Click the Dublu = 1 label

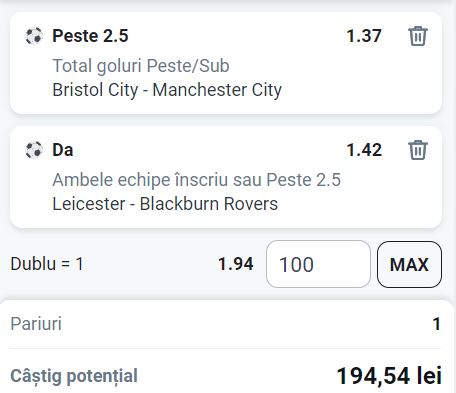[x=47, y=264]
